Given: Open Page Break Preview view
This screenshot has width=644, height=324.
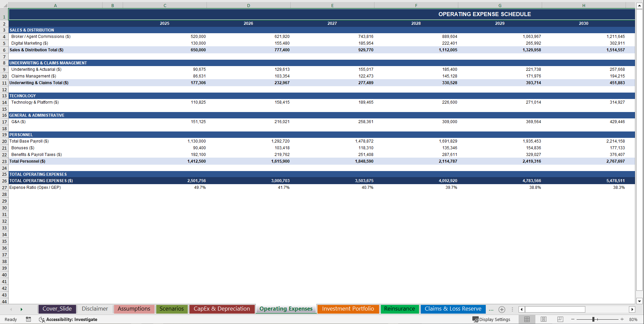Looking at the screenshot, I should (x=560, y=319).
